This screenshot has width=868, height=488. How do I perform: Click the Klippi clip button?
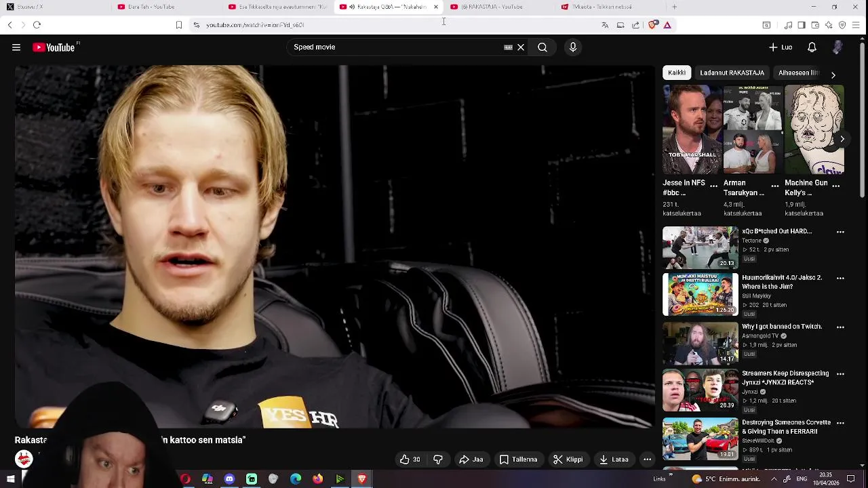pyautogui.click(x=568, y=460)
